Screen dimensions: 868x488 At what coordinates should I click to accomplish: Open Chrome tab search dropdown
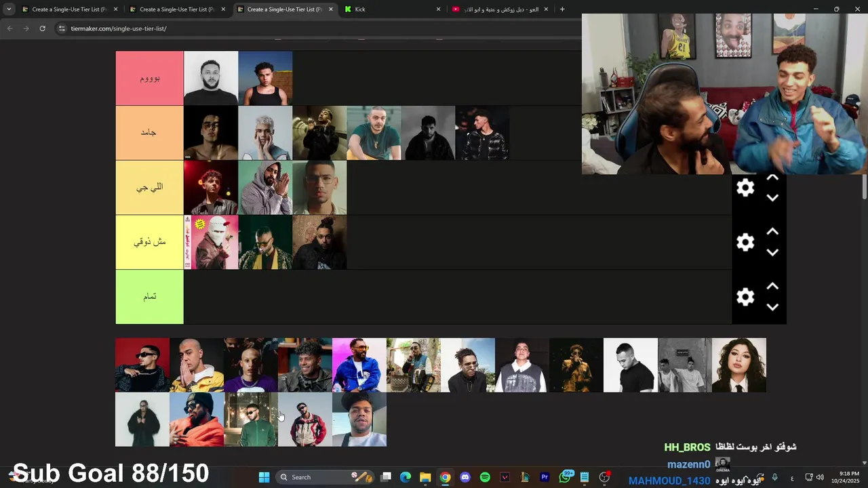point(9,9)
